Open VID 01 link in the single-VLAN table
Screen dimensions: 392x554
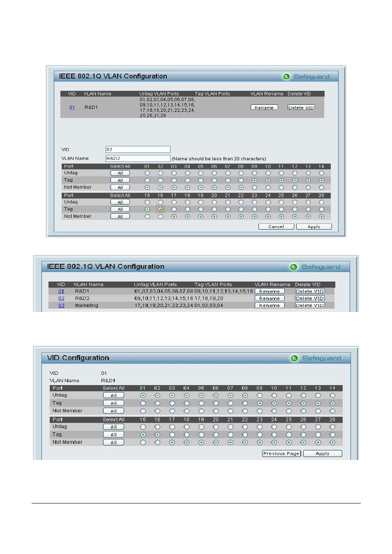[x=72, y=107]
